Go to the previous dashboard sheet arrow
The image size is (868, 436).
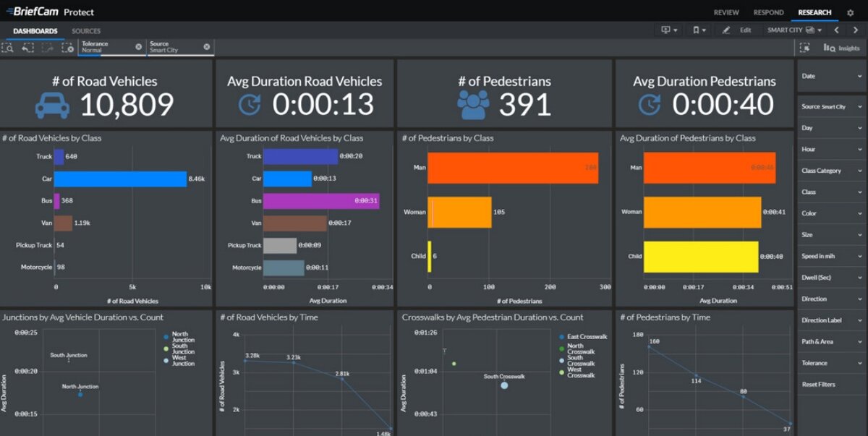coord(837,30)
